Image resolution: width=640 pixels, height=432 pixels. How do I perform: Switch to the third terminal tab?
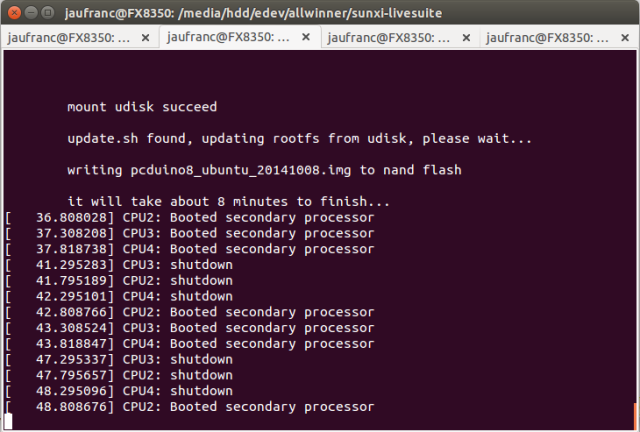[x=389, y=38]
